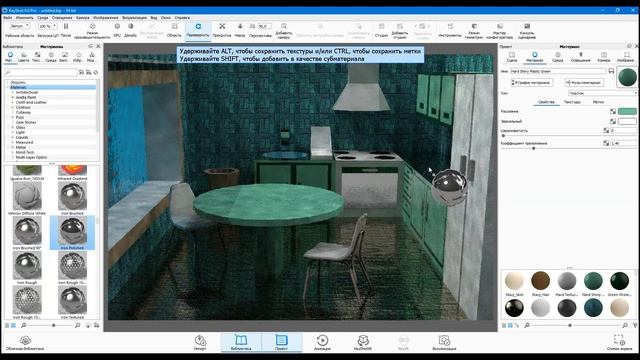Switch to the Labels tab in material properties

598,102
